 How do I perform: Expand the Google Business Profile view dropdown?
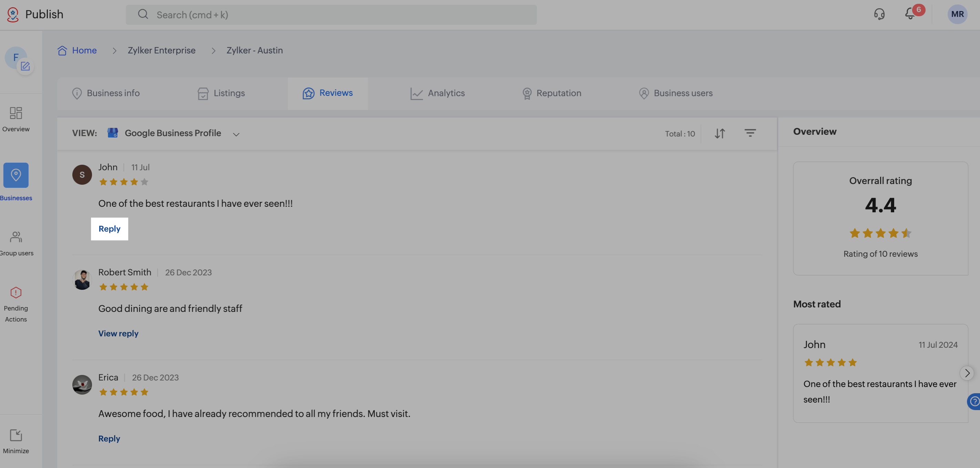[x=236, y=134]
